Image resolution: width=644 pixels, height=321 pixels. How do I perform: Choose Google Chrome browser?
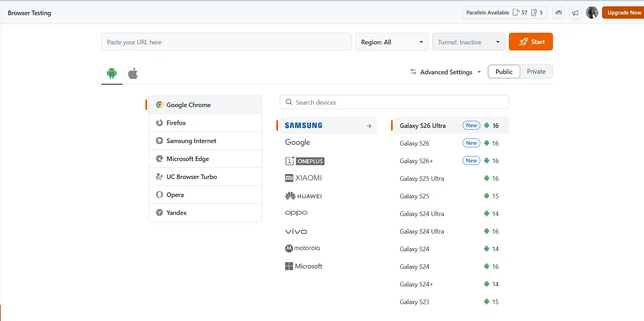(205, 105)
